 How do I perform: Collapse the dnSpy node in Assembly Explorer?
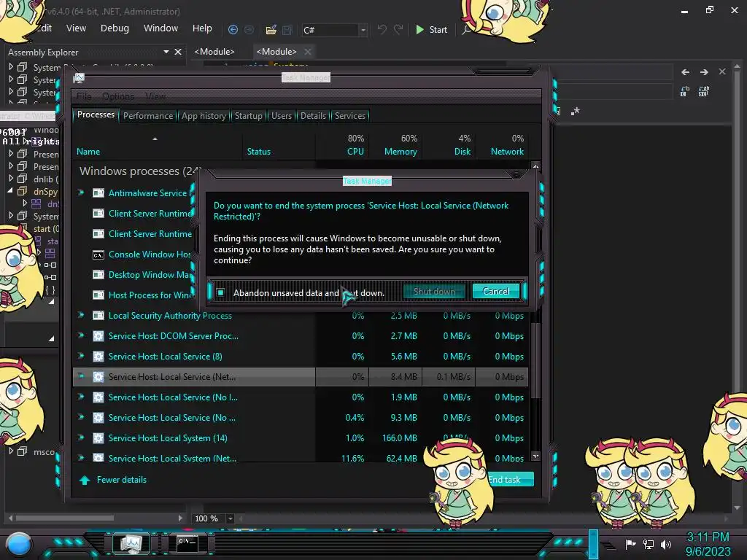(10, 190)
